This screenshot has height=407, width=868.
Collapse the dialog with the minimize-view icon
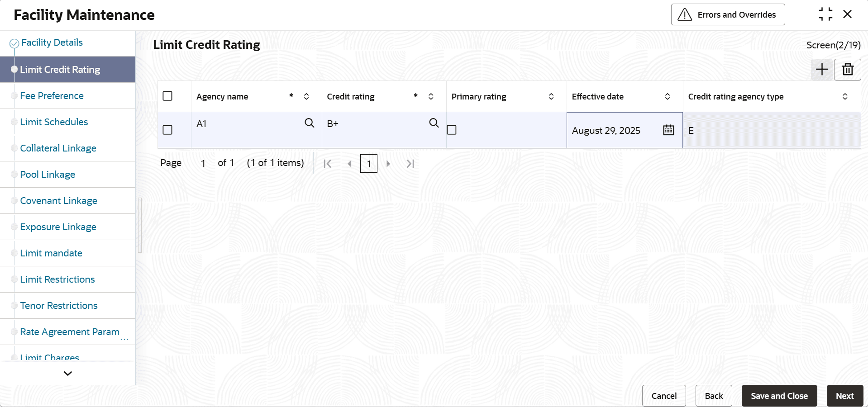825,14
